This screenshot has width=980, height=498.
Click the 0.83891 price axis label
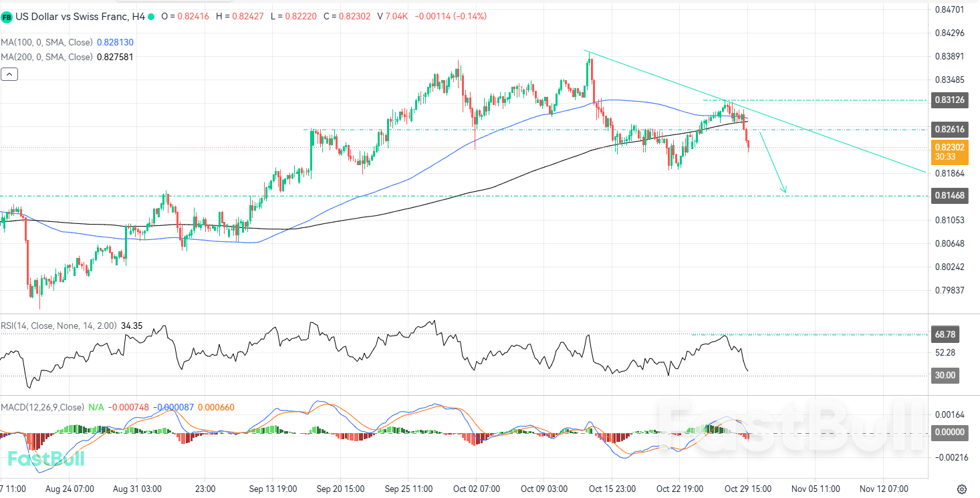tap(949, 56)
